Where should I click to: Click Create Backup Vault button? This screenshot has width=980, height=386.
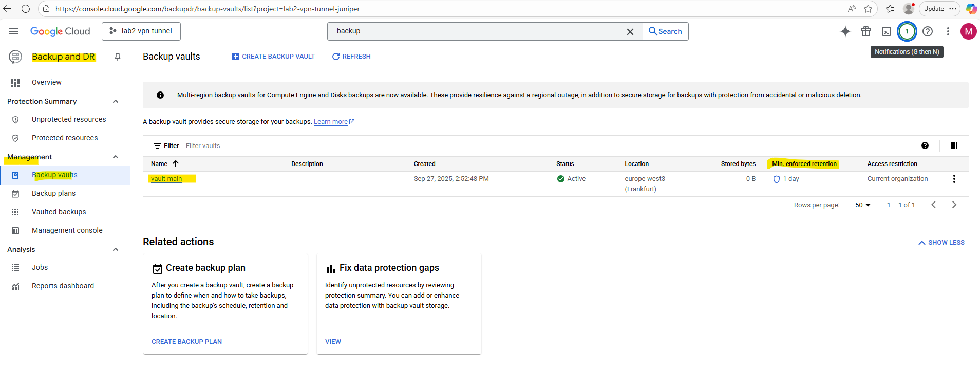(273, 57)
